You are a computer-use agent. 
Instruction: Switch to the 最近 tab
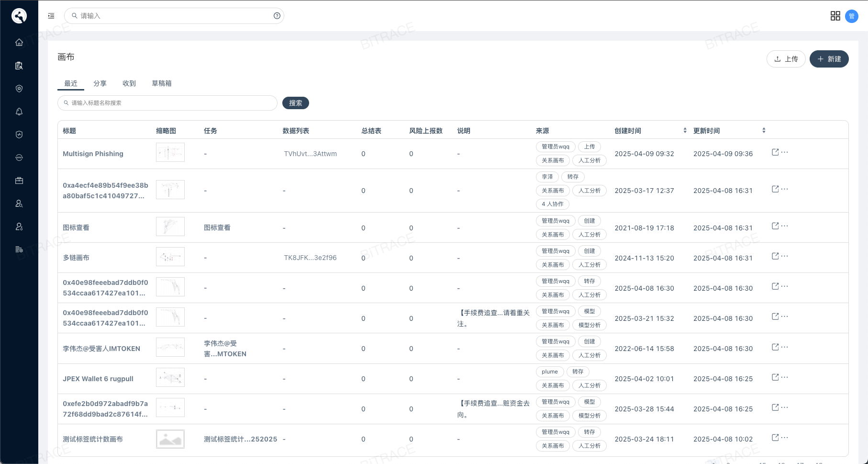pos(71,83)
